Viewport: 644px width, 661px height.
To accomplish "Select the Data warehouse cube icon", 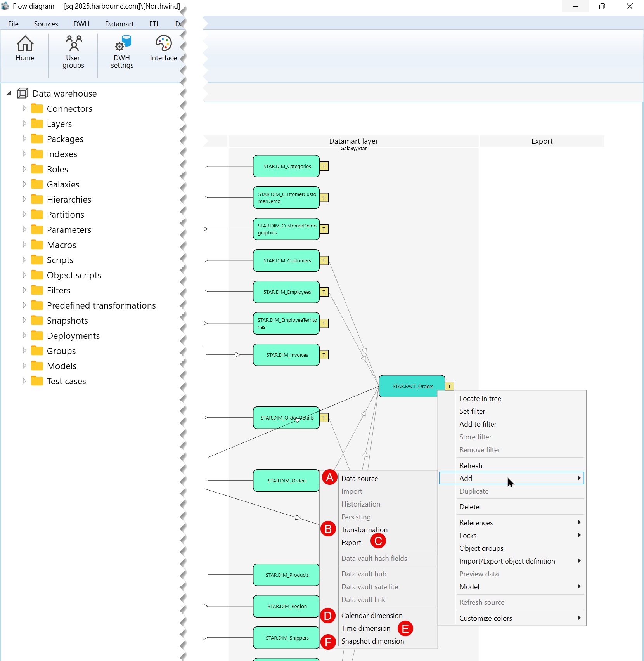I will [x=23, y=93].
